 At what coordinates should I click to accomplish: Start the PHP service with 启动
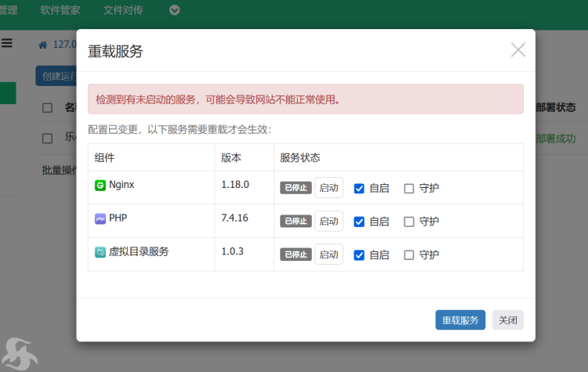click(328, 221)
